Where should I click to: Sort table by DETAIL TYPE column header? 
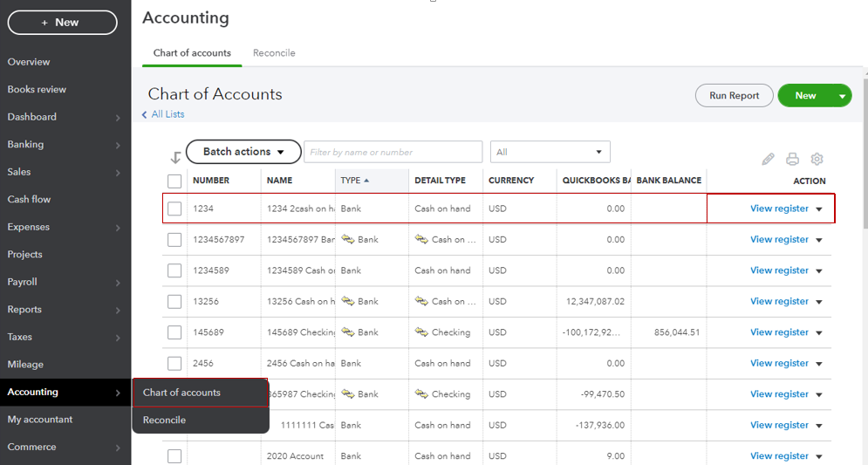(x=440, y=181)
